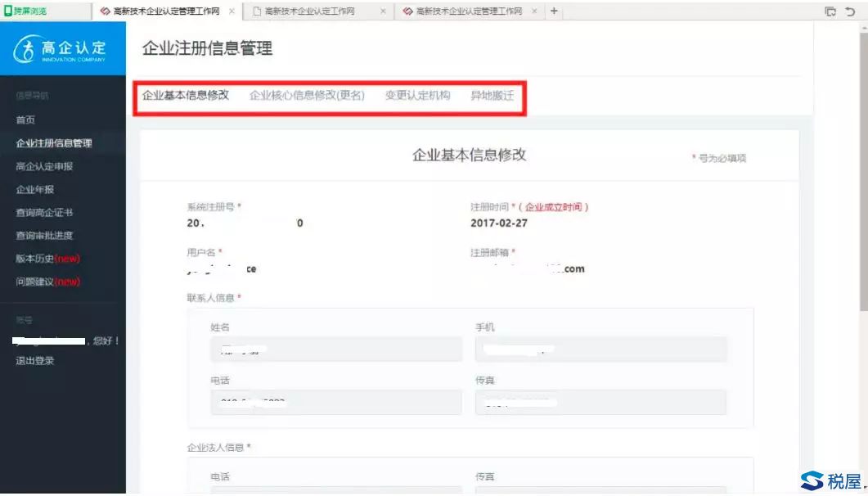Select 首页 in the sidebar menu

(x=25, y=119)
